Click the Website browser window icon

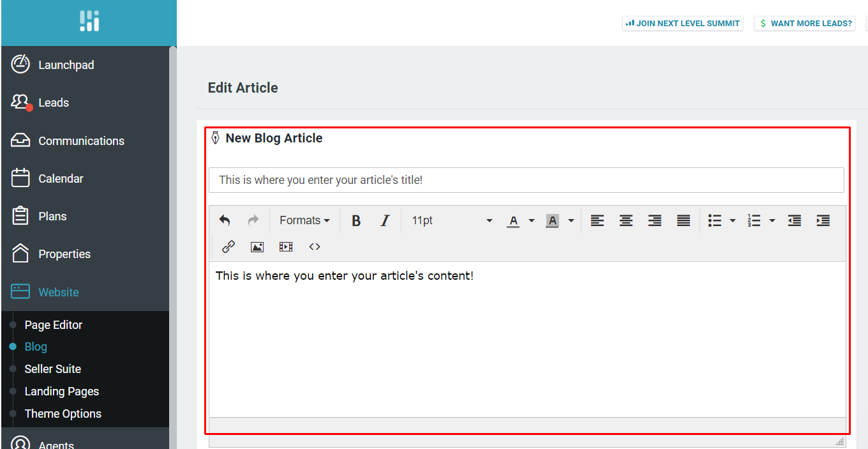20,292
